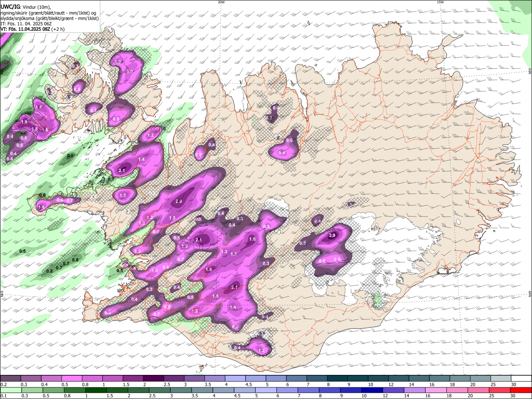The height and width of the screenshot is (399, 532).
Task: Click the 2.0 precipitation value on the map
Action: 179,202
